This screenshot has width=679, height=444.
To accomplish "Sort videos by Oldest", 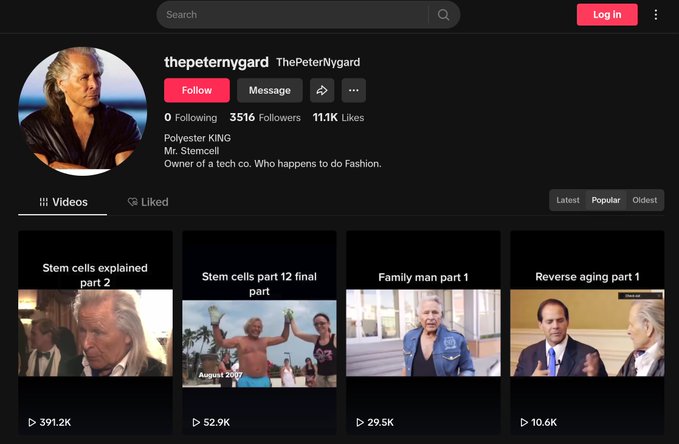I will pos(644,200).
